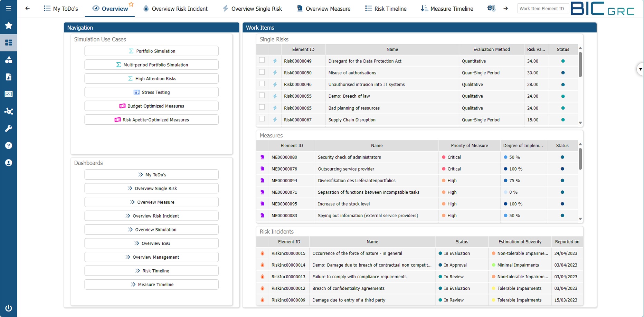
Task: Select the network hub icon in the sidebar
Action: coord(9,111)
